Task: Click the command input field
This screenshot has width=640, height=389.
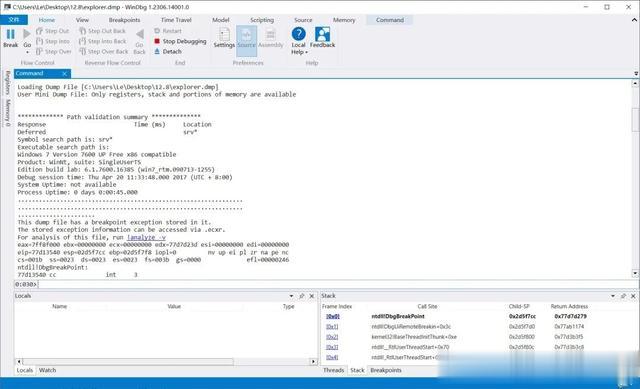Action: click(335, 284)
